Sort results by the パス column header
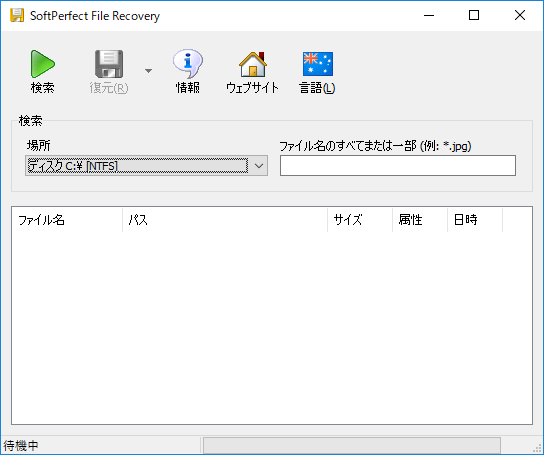 click(225, 220)
